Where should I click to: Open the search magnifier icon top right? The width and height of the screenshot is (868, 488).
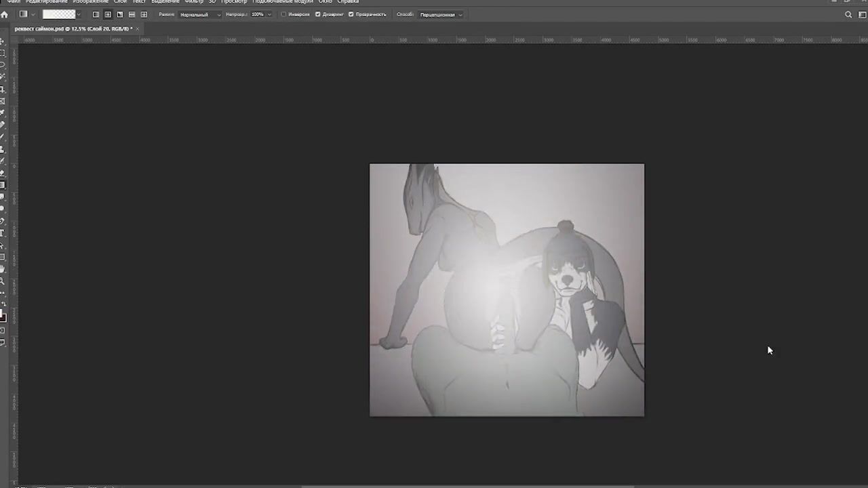pos(848,14)
